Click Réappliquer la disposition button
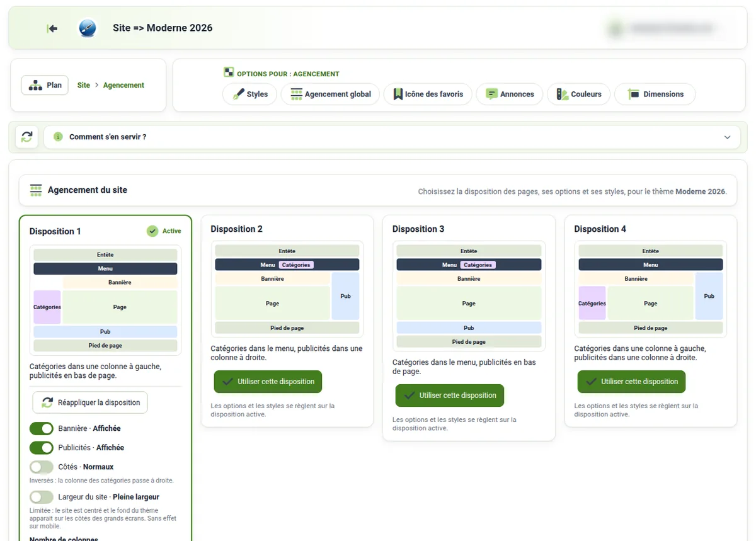This screenshot has width=756, height=541. [90, 402]
